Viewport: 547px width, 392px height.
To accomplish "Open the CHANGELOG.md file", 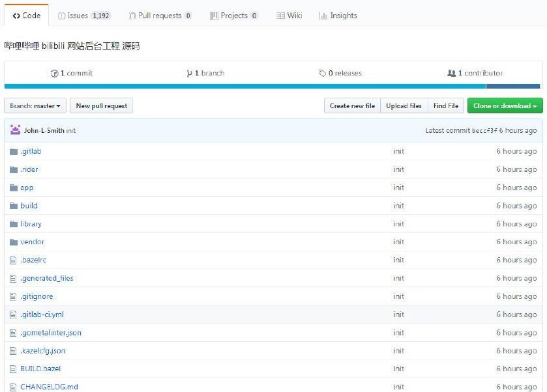I will tap(49, 387).
